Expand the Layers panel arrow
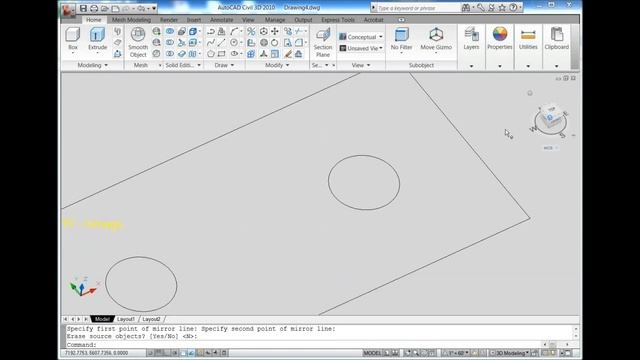This screenshot has height=360, width=640. point(471,66)
